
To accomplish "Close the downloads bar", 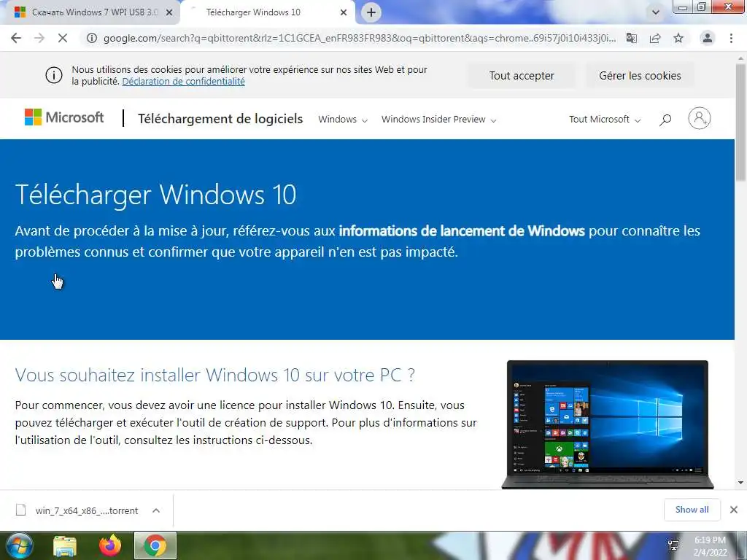I will [734, 510].
